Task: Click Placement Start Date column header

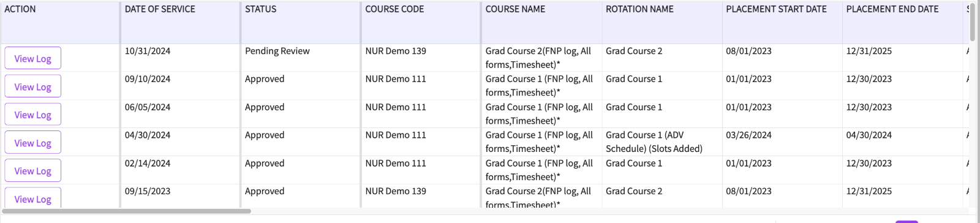Action: [x=776, y=9]
